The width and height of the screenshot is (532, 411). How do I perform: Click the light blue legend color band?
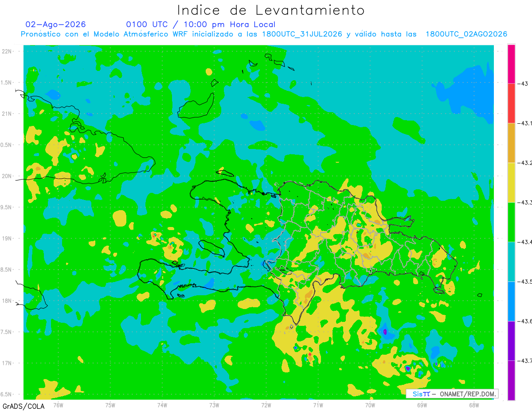511,301
